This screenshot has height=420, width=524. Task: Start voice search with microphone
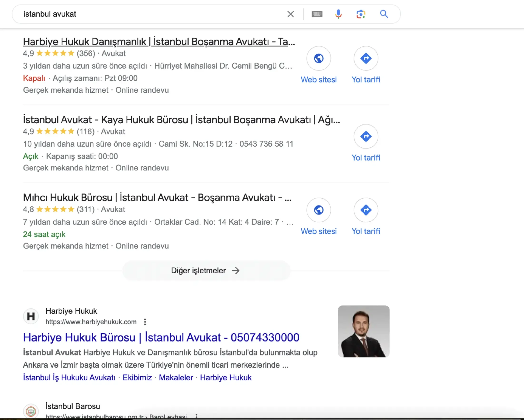pyautogui.click(x=338, y=14)
